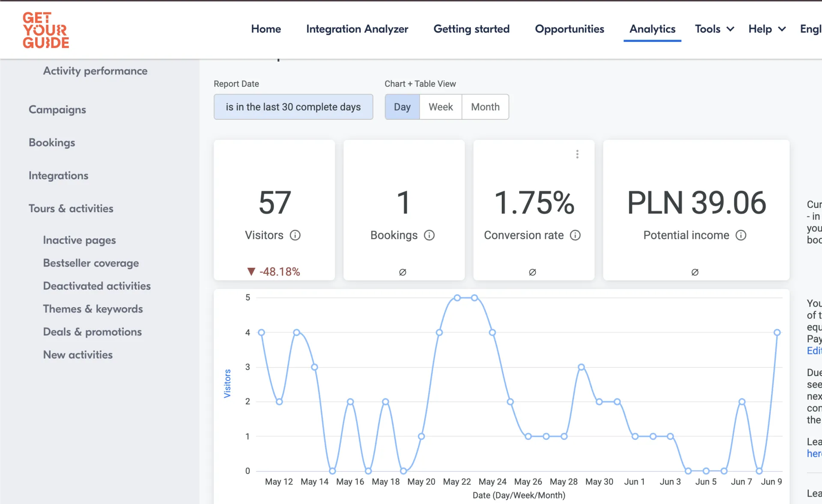Switch to Week chart view
This screenshot has height=504, width=822.
tap(441, 107)
